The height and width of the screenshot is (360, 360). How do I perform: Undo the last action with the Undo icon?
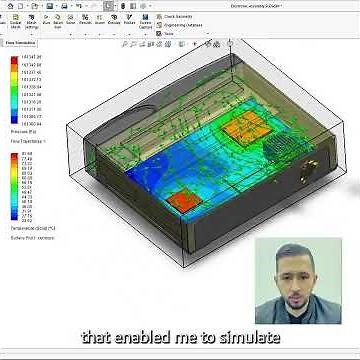pos(79,6)
